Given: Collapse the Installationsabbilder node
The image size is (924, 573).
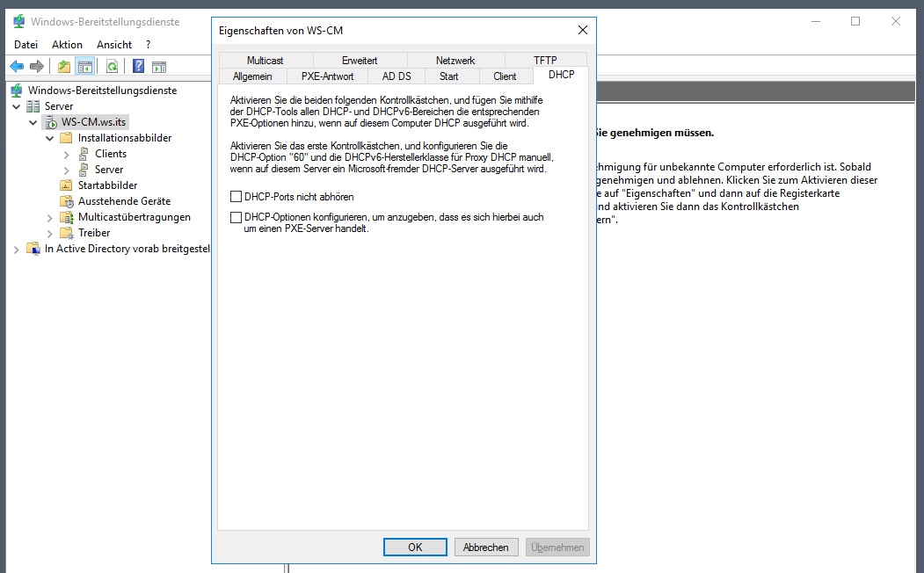Looking at the screenshot, I should [49, 138].
